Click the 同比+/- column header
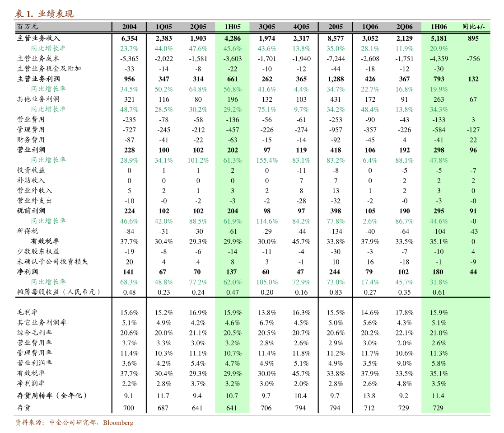The width and height of the screenshot is (504, 433). (x=473, y=27)
